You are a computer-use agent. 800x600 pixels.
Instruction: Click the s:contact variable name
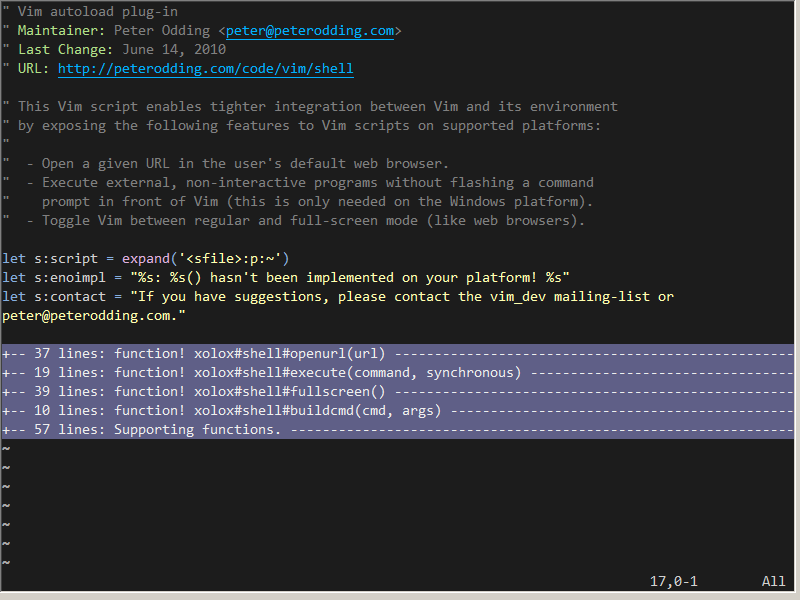70,296
